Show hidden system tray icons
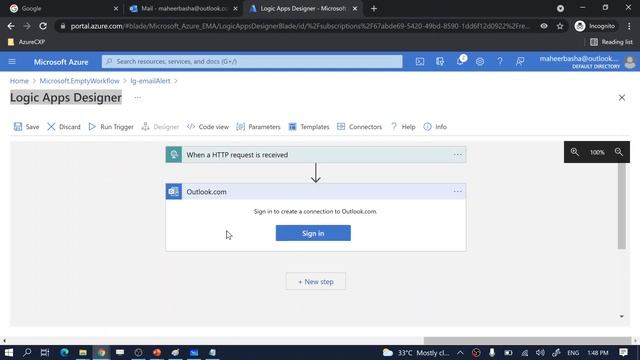 pyautogui.click(x=460, y=353)
